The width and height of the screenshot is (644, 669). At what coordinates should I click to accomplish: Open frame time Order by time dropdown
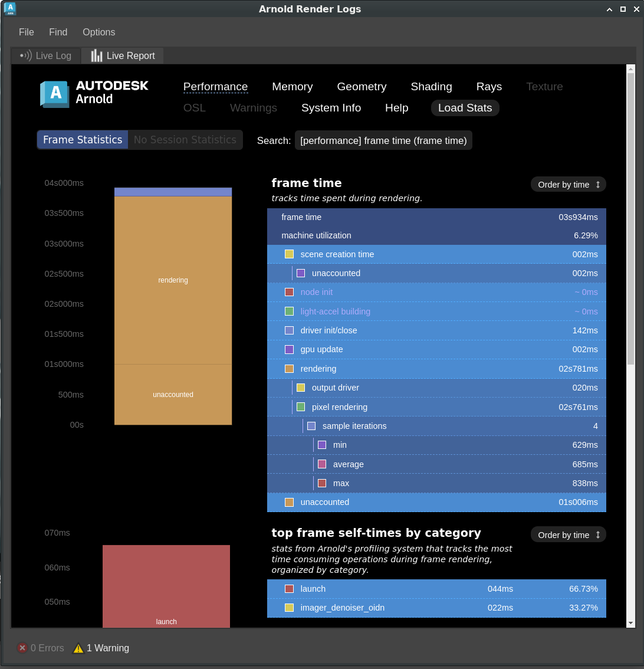pyautogui.click(x=568, y=185)
